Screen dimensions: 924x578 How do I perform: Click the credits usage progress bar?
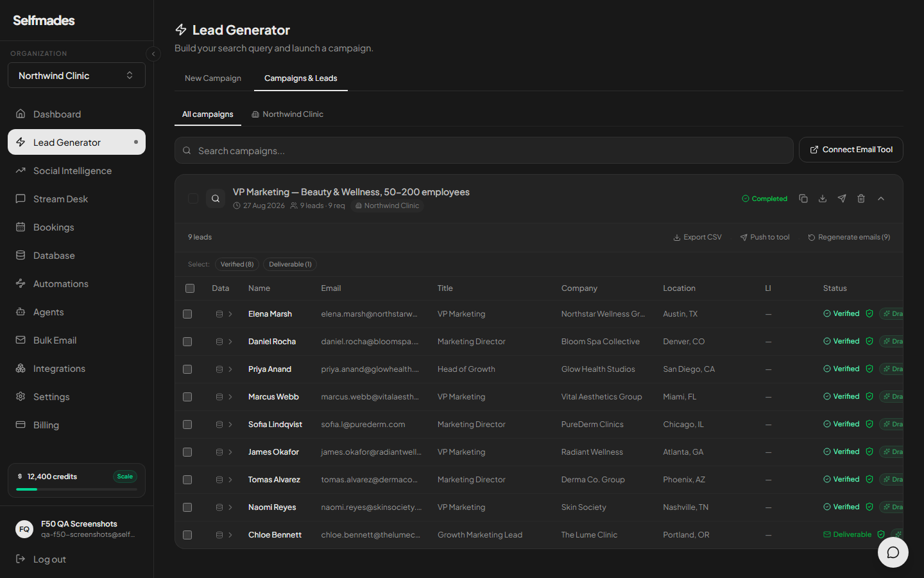pyautogui.click(x=76, y=489)
